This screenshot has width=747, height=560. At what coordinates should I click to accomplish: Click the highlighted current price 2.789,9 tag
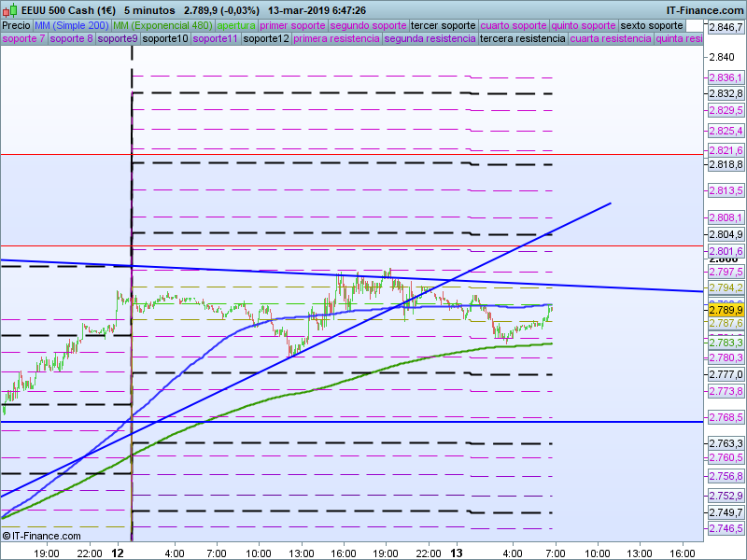click(726, 310)
